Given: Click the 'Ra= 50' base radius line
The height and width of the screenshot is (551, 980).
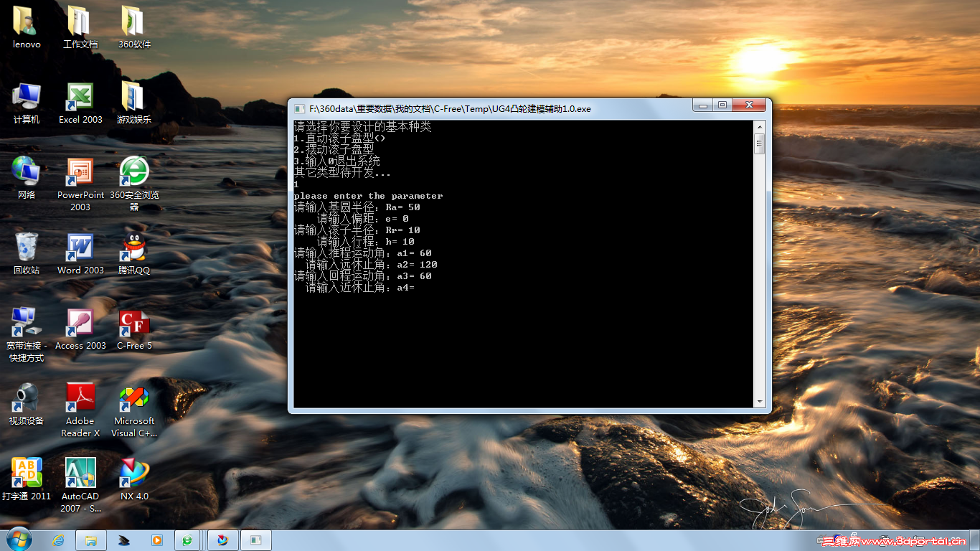Looking at the screenshot, I should coord(357,207).
